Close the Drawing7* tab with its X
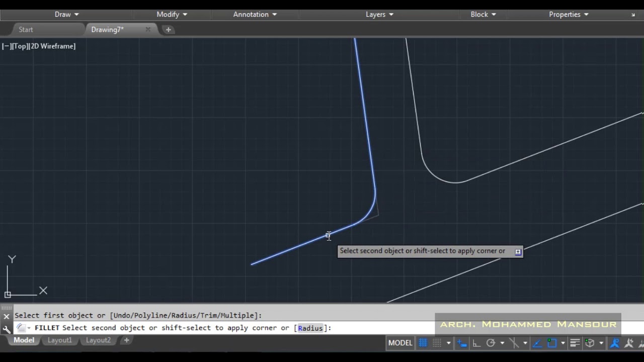Image resolution: width=644 pixels, height=362 pixels. 148,30
